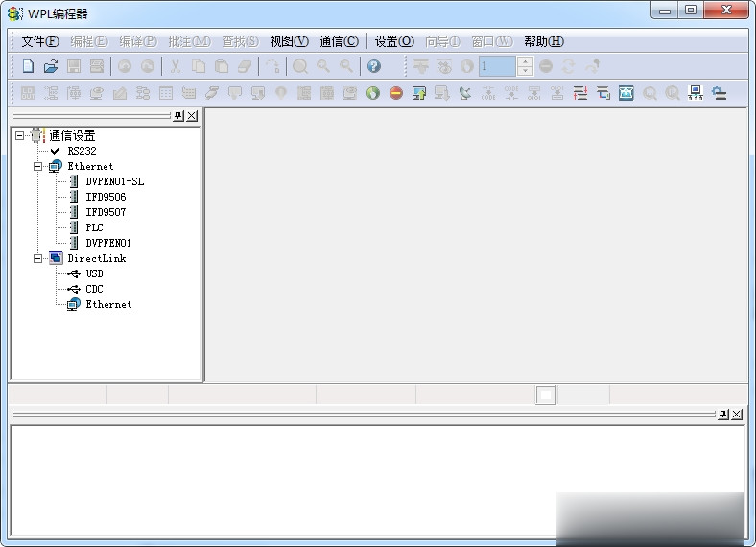This screenshot has height=547, width=756.
Task: Pin the communication settings panel
Action: (x=178, y=116)
